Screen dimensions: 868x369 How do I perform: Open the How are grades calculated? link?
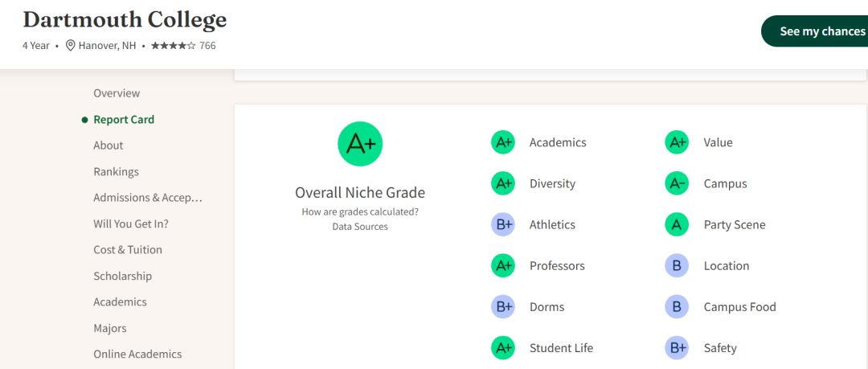click(360, 211)
